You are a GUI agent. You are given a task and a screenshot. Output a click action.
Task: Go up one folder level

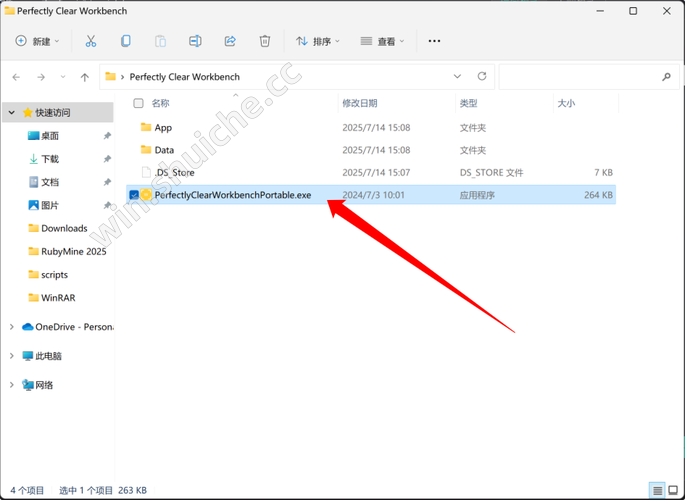click(x=85, y=77)
